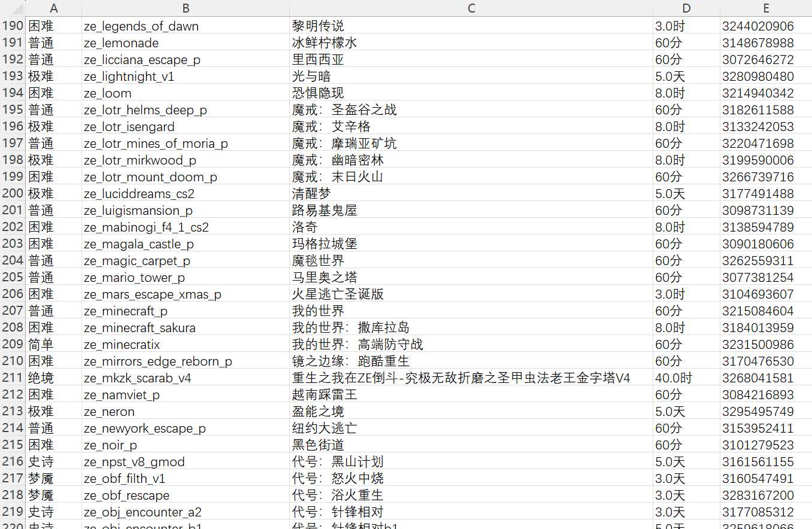Viewport: 812px width, 529px height.
Task: Select column D header
Action: (686, 8)
